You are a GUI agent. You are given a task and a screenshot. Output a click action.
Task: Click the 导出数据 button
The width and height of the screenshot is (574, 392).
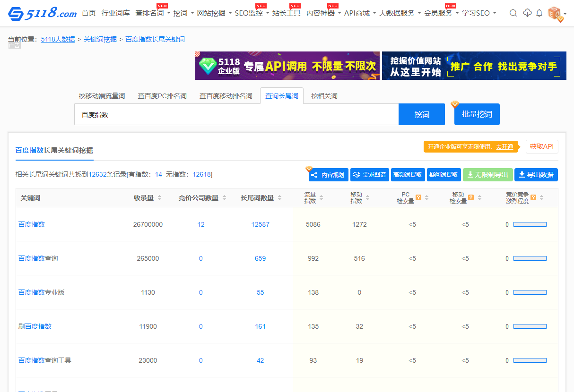click(536, 175)
